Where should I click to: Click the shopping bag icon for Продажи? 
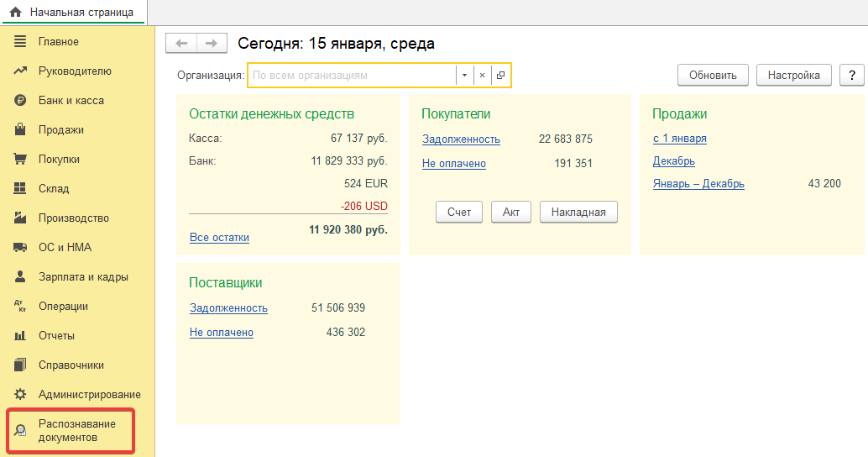[x=20, y=130]
